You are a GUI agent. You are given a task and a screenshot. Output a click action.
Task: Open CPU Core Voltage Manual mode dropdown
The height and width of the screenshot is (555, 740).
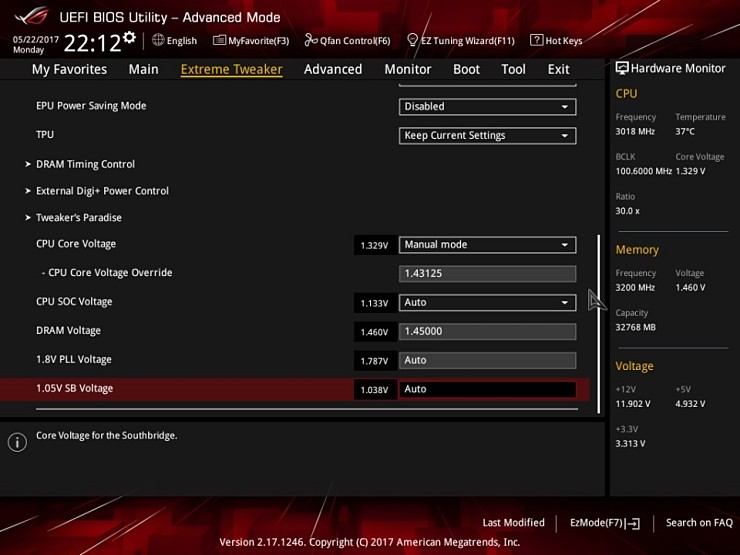[x=487, y=245]
